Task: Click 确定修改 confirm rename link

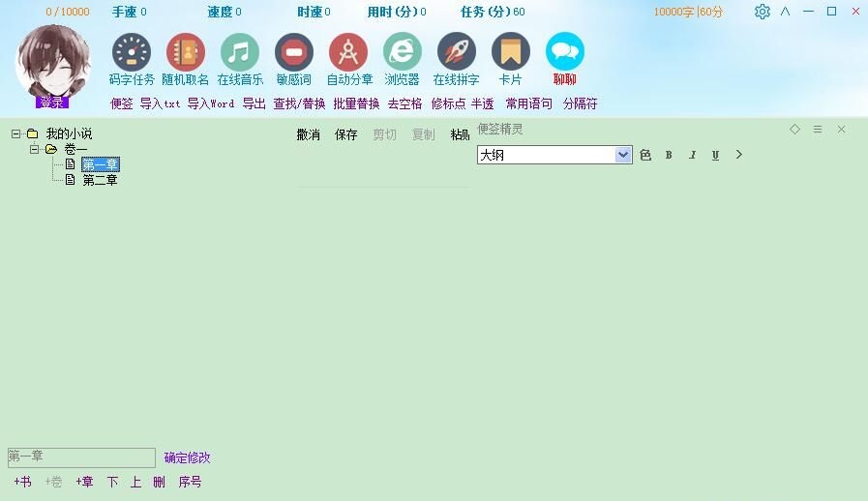Action: [187, 457]
